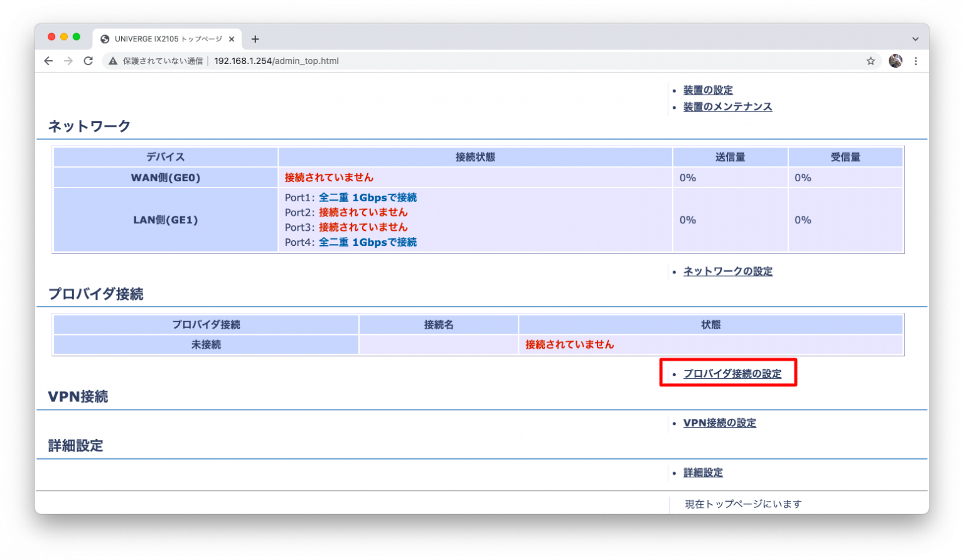
Task: Open 装置の設定 link
Action: [x=707, y=90]
